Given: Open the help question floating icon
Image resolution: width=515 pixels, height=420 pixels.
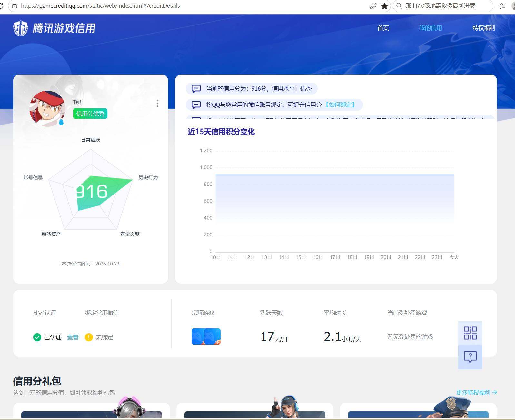Looking at the screenshot, I should coord(470,357).
